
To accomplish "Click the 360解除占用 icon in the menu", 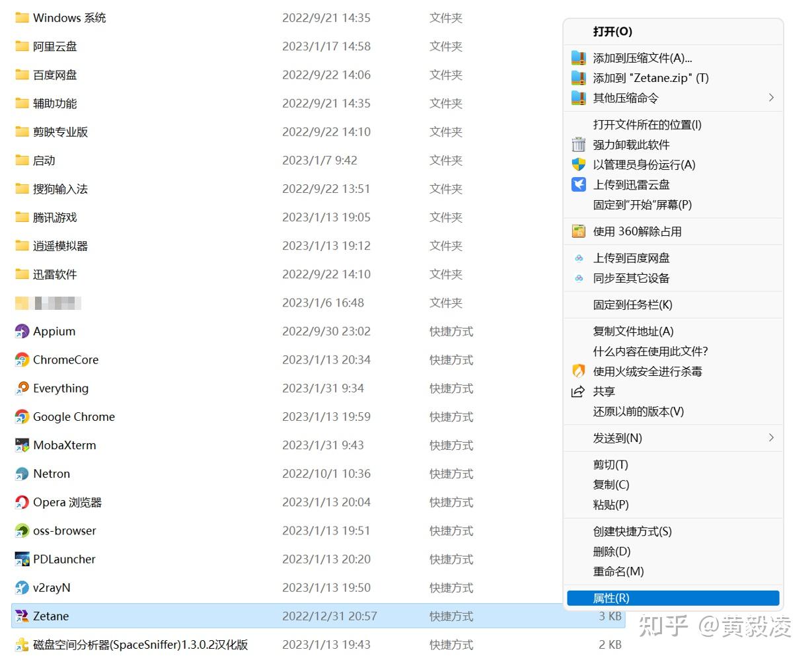I will 578,231.
